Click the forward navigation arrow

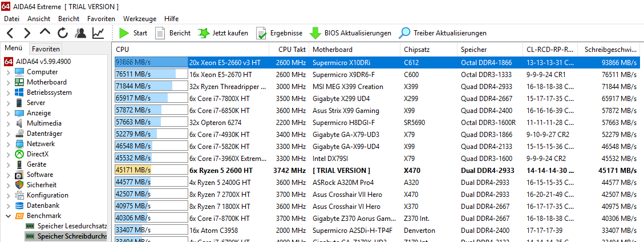27,33
